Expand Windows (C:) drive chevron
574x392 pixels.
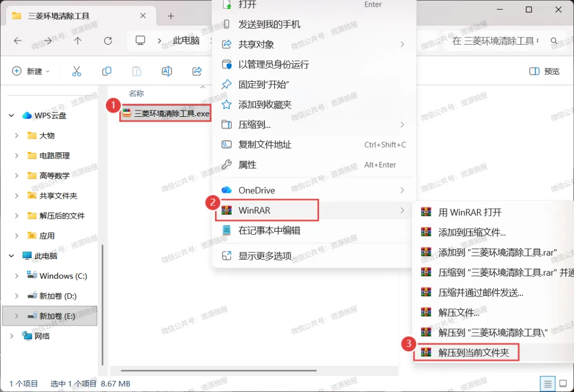(16, 276)
